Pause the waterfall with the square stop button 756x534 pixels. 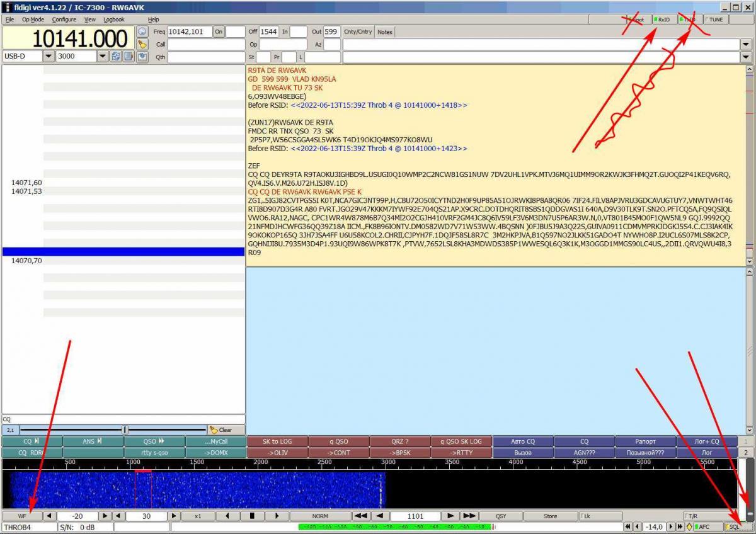click(252, 516)
